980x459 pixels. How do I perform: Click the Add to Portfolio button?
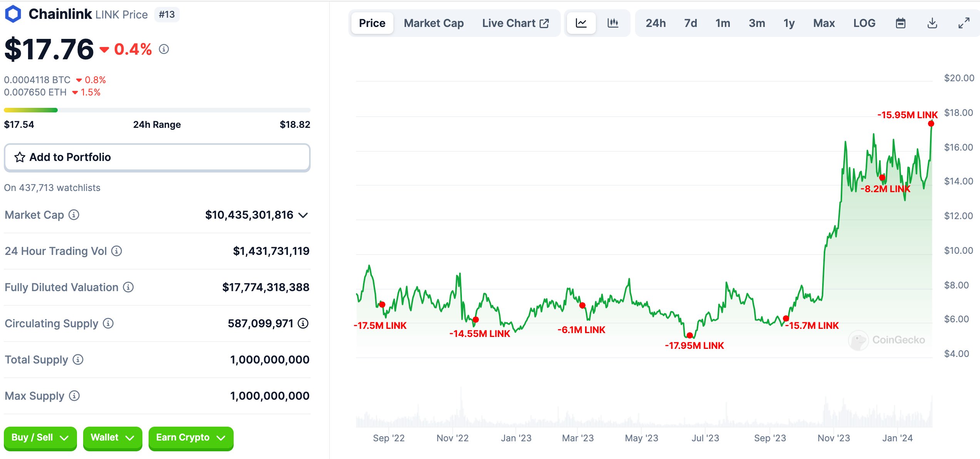click(x=157, y=157)
